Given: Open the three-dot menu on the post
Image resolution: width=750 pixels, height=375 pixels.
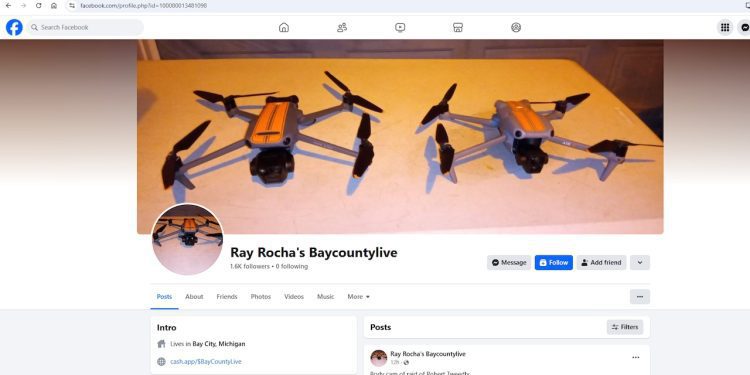Looking at the screenshot, I should tap(635, 357).
